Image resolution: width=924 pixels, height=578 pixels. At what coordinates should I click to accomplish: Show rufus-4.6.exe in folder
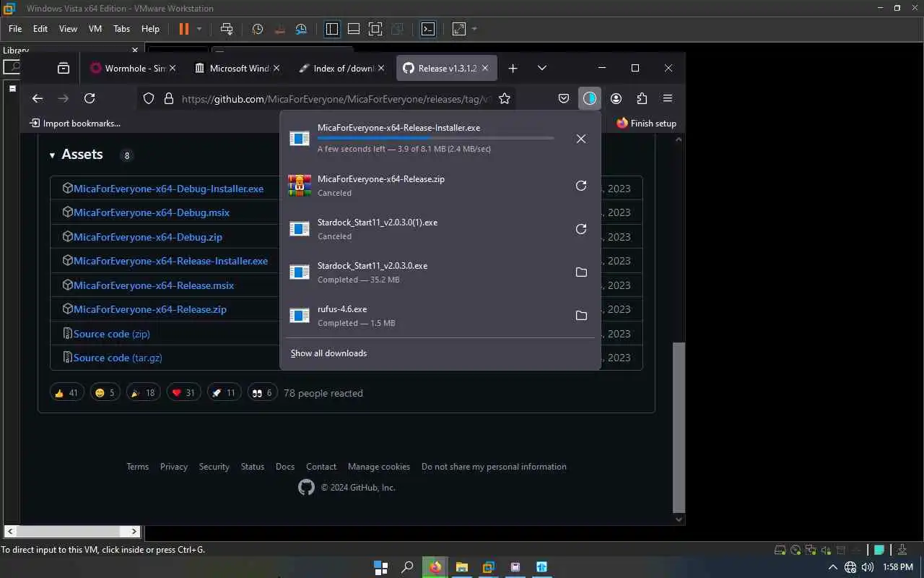581,316
